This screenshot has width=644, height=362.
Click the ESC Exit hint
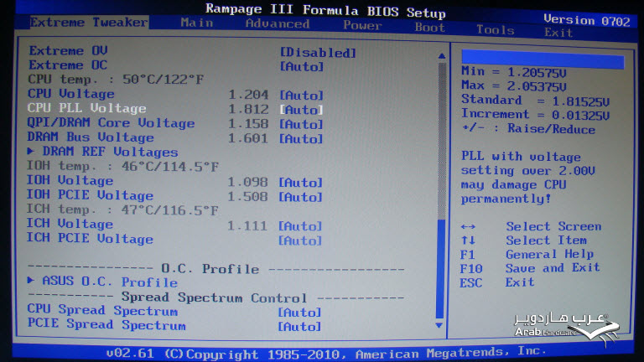pos(497,282)
